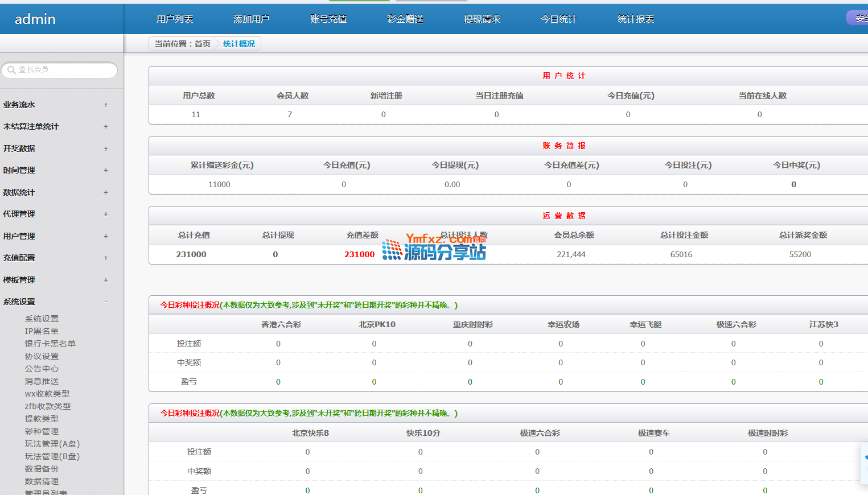Go to 账号充值 in top navigation
This screenshot has height=495, width=868.
[x=328, y=19]
